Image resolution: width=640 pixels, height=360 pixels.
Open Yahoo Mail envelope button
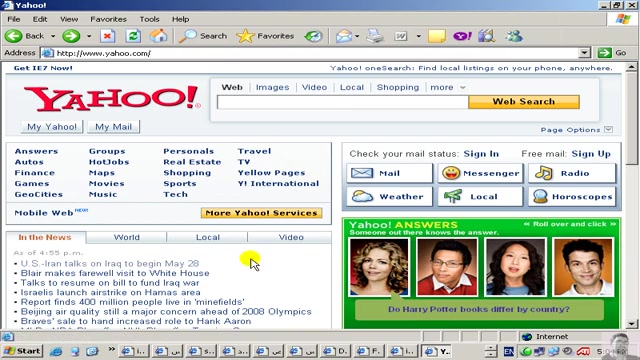click(389, 173)
